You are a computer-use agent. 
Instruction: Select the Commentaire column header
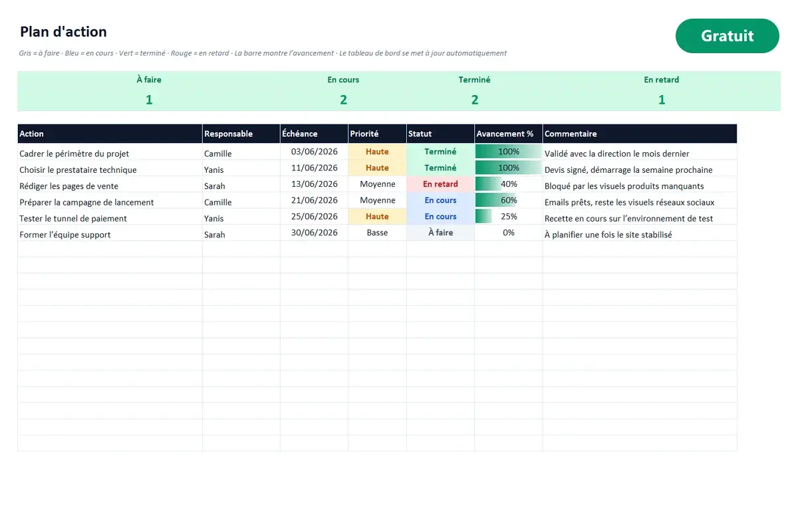tap(640, 134)
